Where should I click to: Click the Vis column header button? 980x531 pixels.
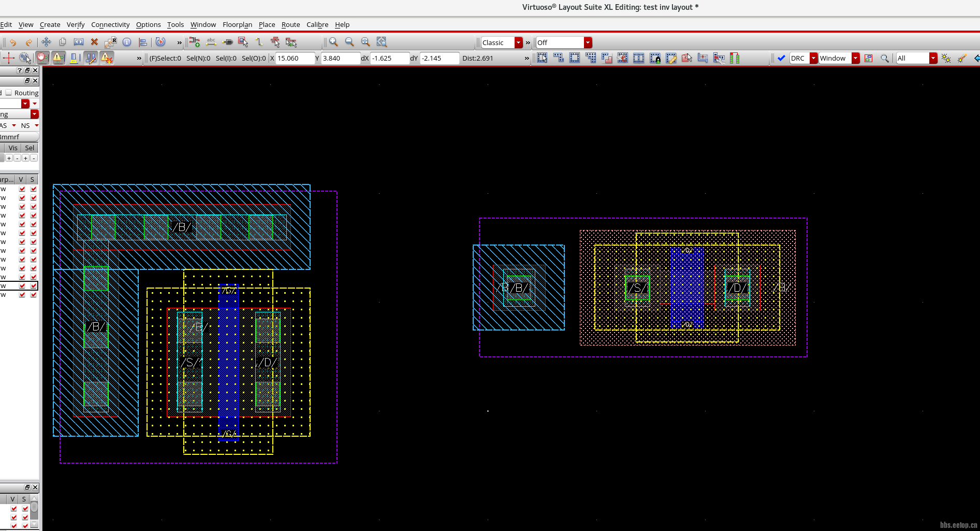(13, 148)
